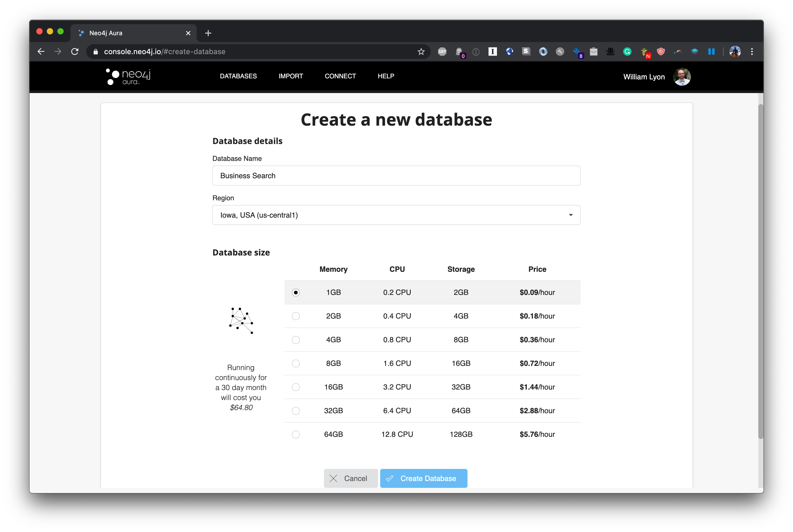Go to the IMPORT section
Viewport: 793px width, 532px height.
tap(291, 76)
